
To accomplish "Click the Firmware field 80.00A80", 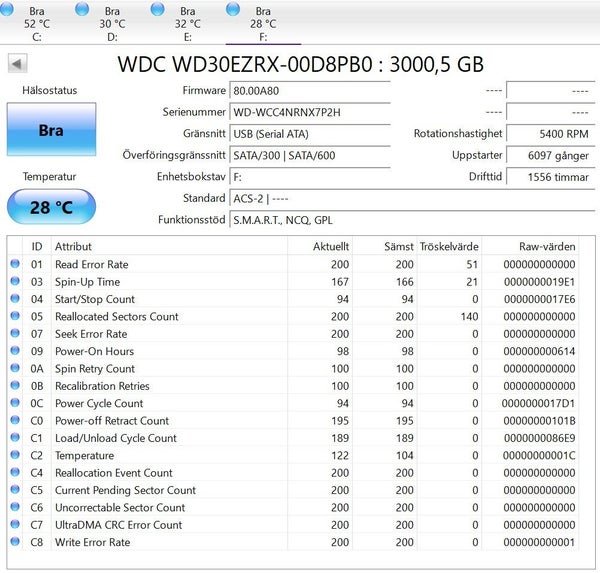I will 310,91.
